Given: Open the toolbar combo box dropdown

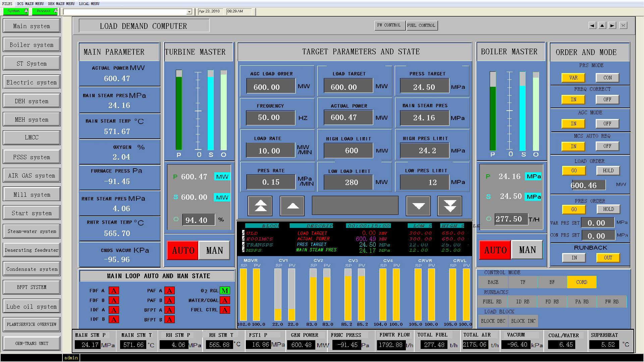Looking at the screenshot, I should pyautogui.click(x=189, y=12).
